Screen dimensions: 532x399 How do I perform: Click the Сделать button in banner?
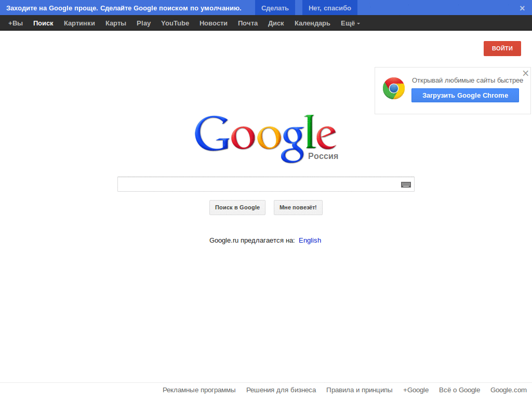tap(275, 8)
